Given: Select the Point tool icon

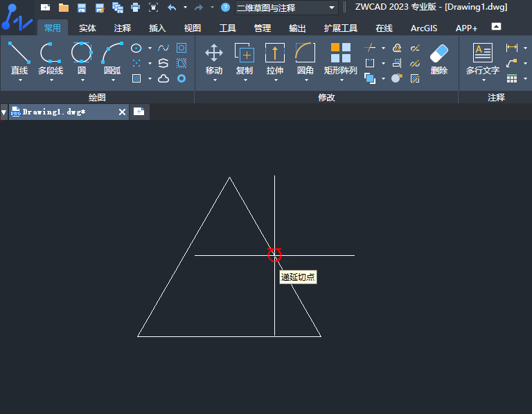Looking at the screenshot, I should [x=136, y=64].
